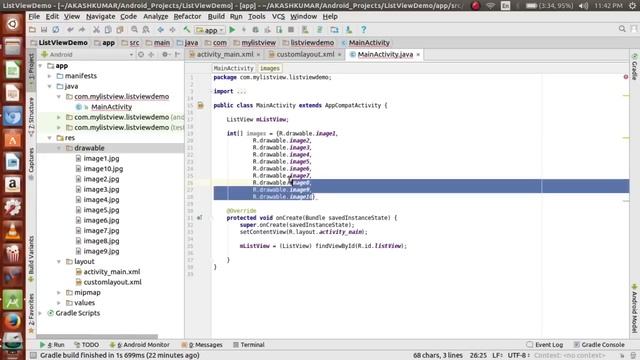Collapse the app module tree node

[40, 66]
